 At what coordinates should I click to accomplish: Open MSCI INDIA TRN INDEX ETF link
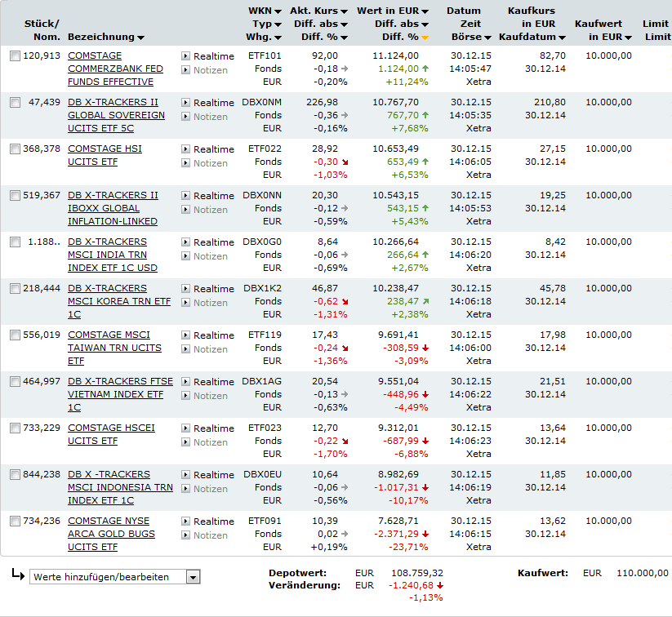113,255
